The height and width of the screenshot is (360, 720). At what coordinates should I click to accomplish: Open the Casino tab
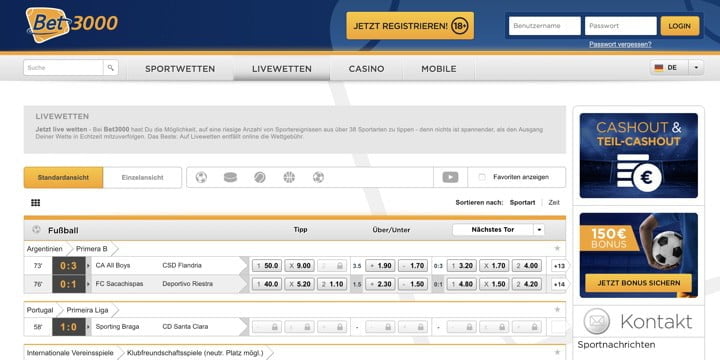(x=366, y=69)
